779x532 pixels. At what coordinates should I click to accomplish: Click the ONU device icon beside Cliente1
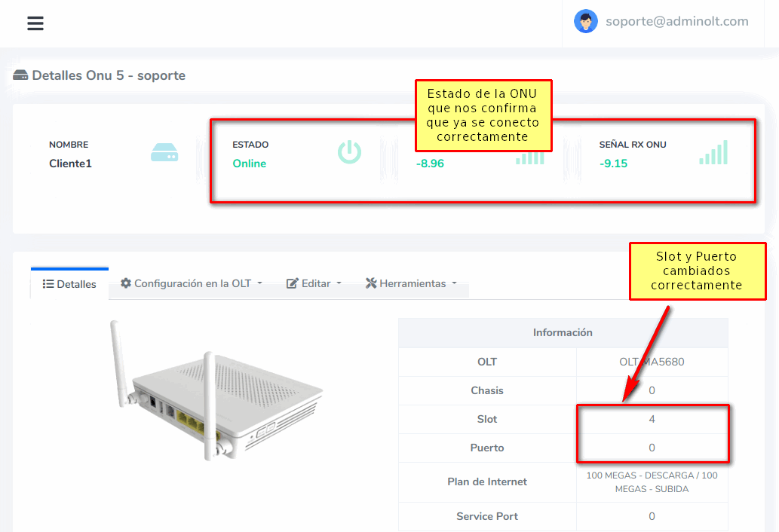tap(164, 153)
